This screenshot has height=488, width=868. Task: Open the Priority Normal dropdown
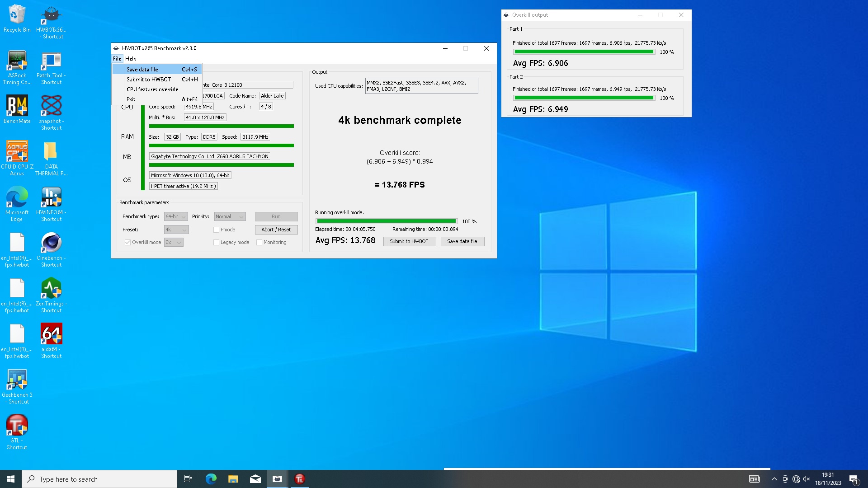click(230, 216)
